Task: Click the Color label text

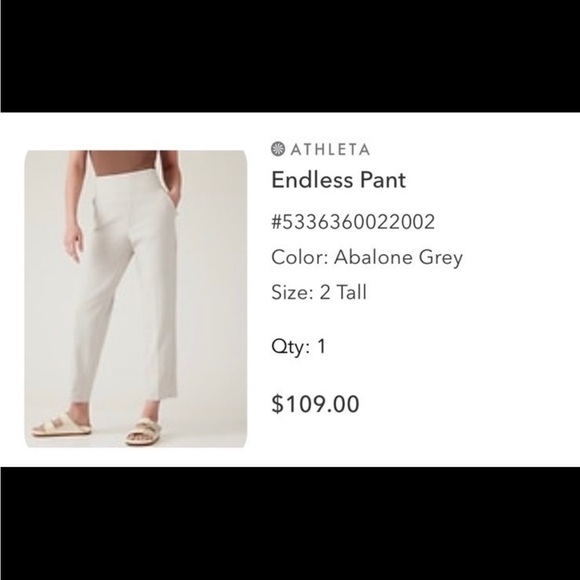Action: click(300, 257)
